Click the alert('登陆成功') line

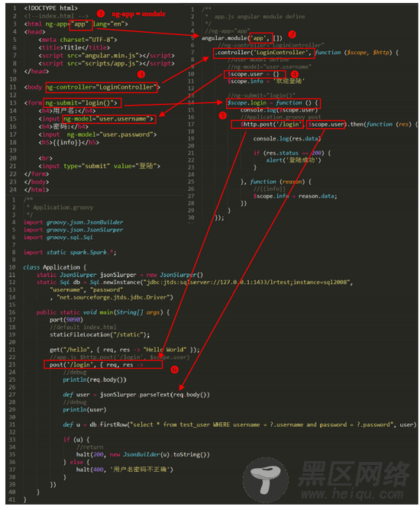pos(293,160)
